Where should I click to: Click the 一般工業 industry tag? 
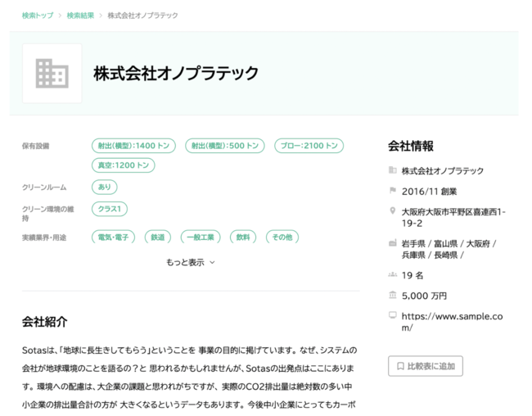coord(201,237)
